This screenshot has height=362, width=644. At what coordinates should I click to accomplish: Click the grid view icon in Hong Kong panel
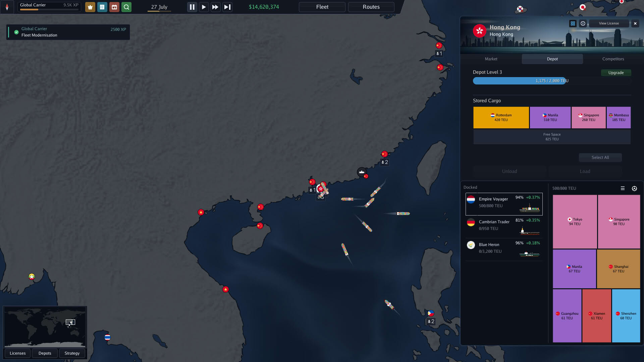(x=573, y=23)
